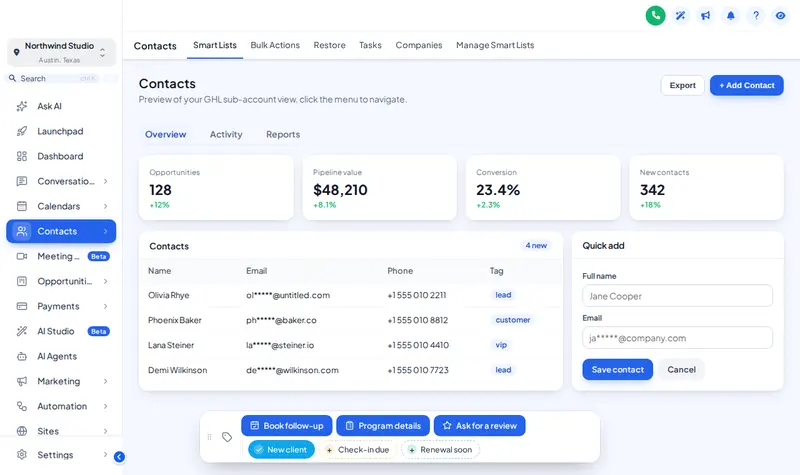The height and width of the screenshot is (475, 800).
Task: Click the AI Studio wand icon
Action: pyautogui.click(x=21, y=331)
